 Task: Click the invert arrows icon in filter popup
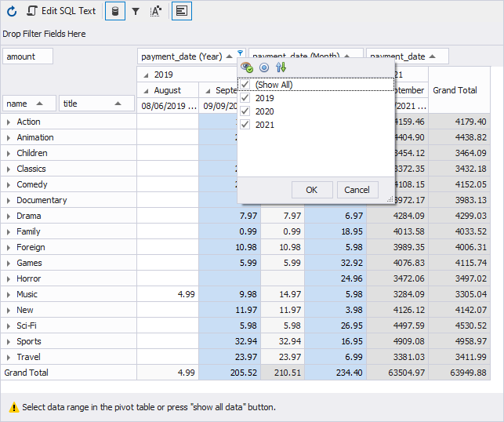(281, 67)
